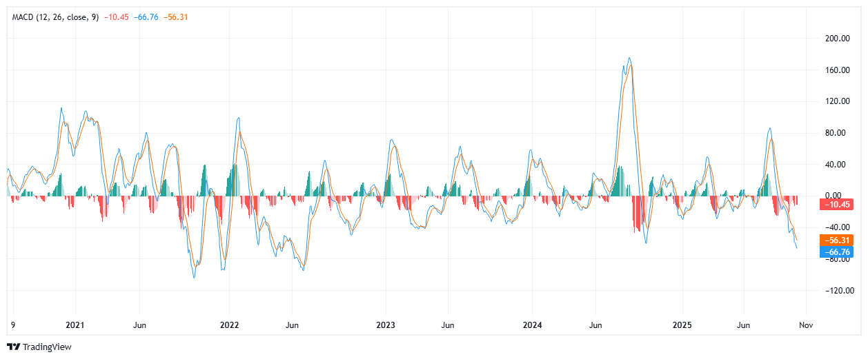
Task: Click the 120.00 price axis label
Action: [x=837, y=102]
